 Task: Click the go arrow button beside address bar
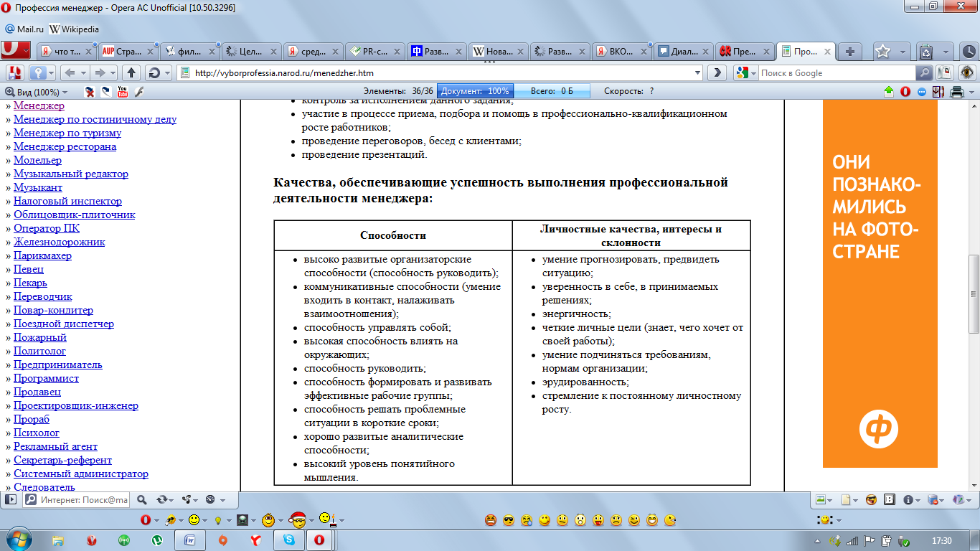716,72
